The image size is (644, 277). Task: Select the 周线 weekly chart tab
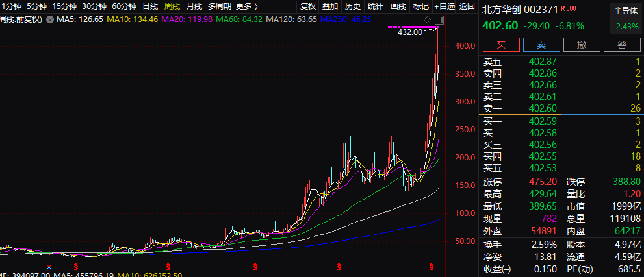click(172, 6)
